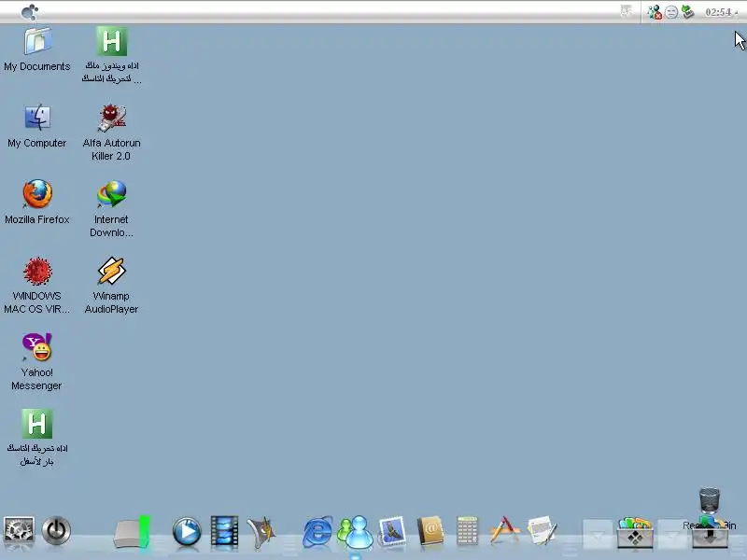
Task: Expand the small arrow beside the clock
Action: tap(737, 13)
